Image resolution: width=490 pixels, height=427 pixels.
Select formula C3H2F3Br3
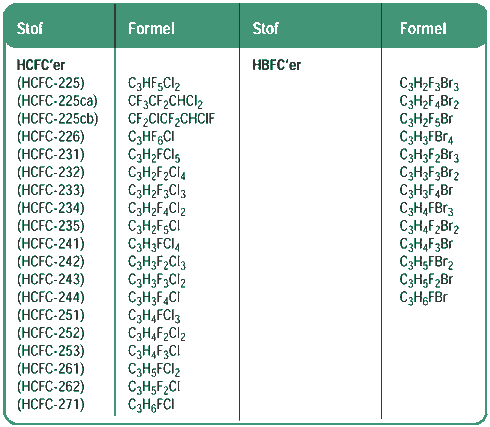[429, 84]
